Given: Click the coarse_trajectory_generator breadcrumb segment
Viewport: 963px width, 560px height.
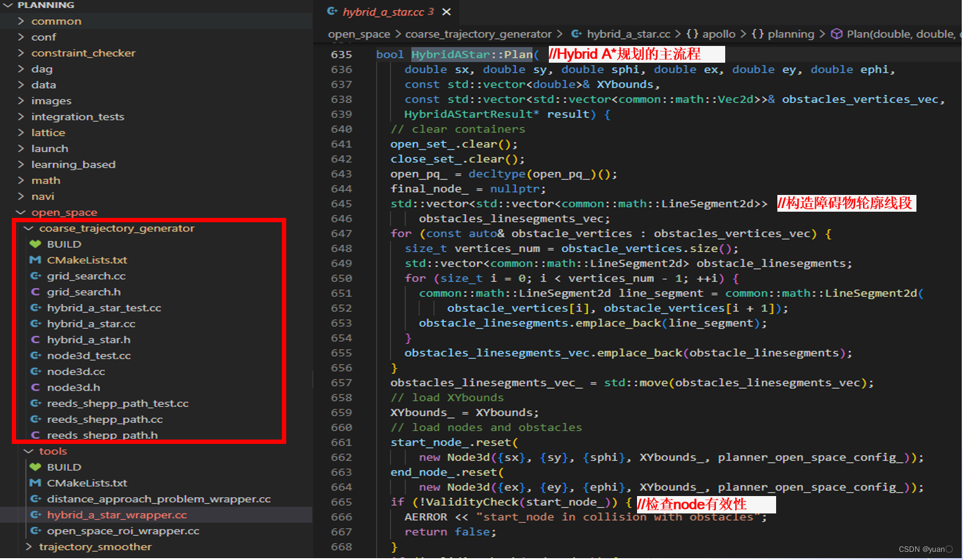Looking at the screenshot, I should click(479, 34).
